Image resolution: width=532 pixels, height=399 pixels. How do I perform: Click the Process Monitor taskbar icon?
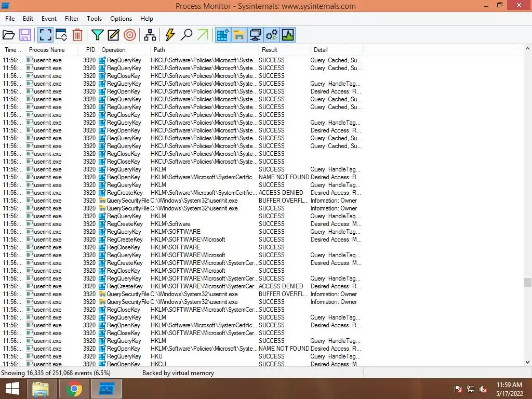pyautogui.click(x=107, y=389)
